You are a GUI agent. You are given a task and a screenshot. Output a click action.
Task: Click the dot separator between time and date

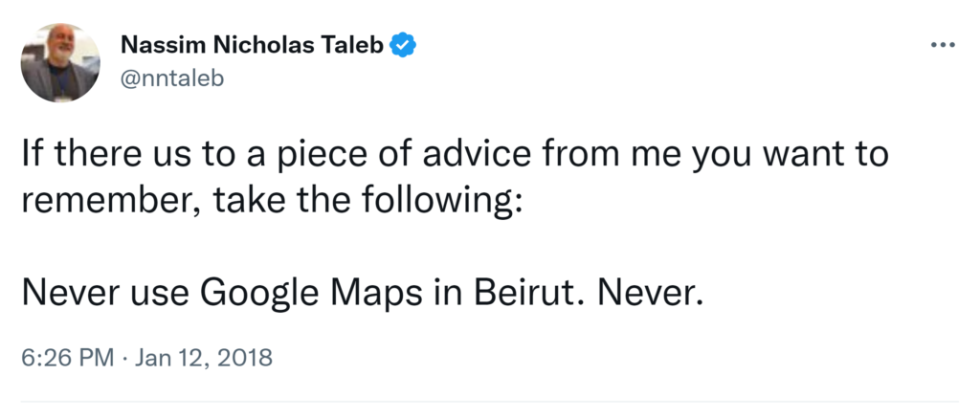[124, 359]
